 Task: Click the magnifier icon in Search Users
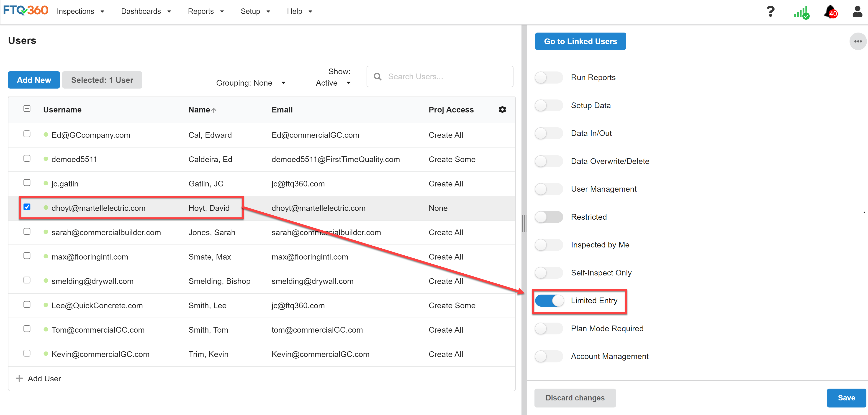click(378, 77)
